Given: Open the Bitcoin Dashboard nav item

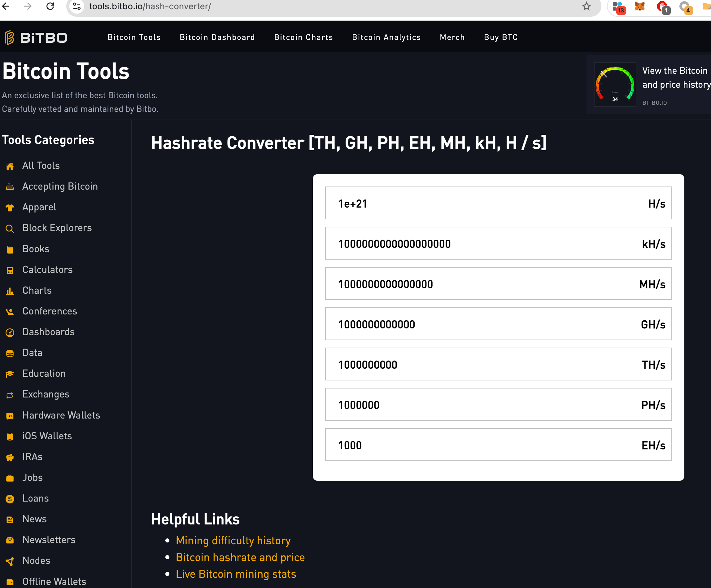Looking at the screenshot, I should tap(217, 37).
